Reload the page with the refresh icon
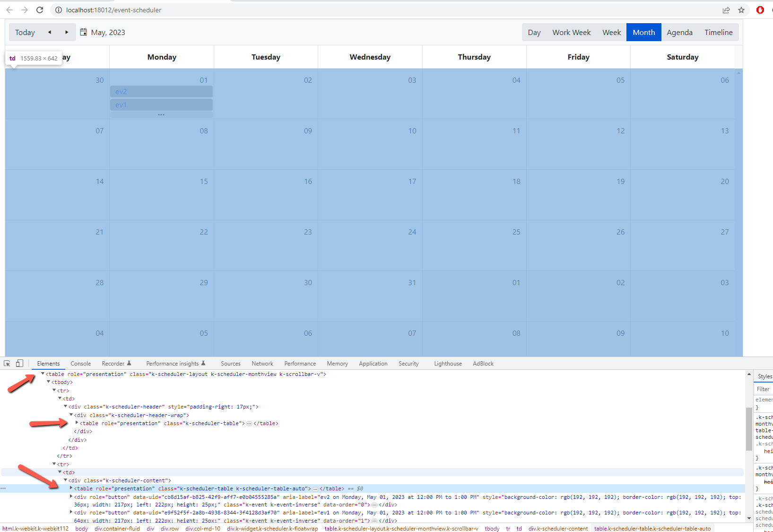The width and height of the screenshot is (773, 532). pyautogui.click(x=40, y=10)
